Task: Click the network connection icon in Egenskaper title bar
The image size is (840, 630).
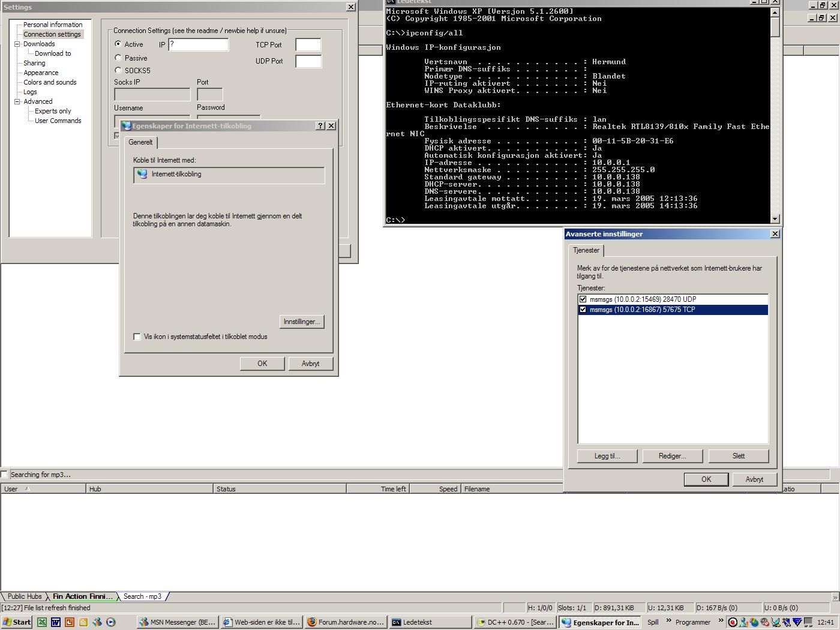Action: tap(127, 126)
